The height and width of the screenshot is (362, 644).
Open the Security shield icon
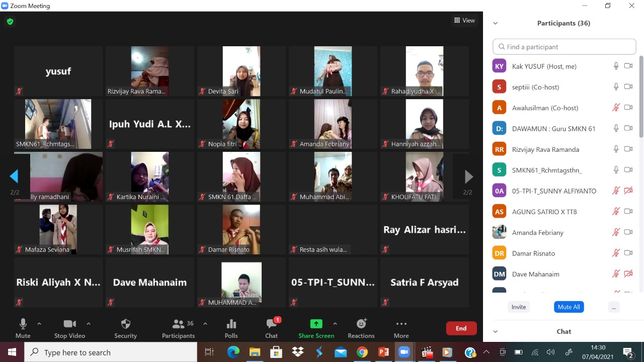click(x=126, y=324)
